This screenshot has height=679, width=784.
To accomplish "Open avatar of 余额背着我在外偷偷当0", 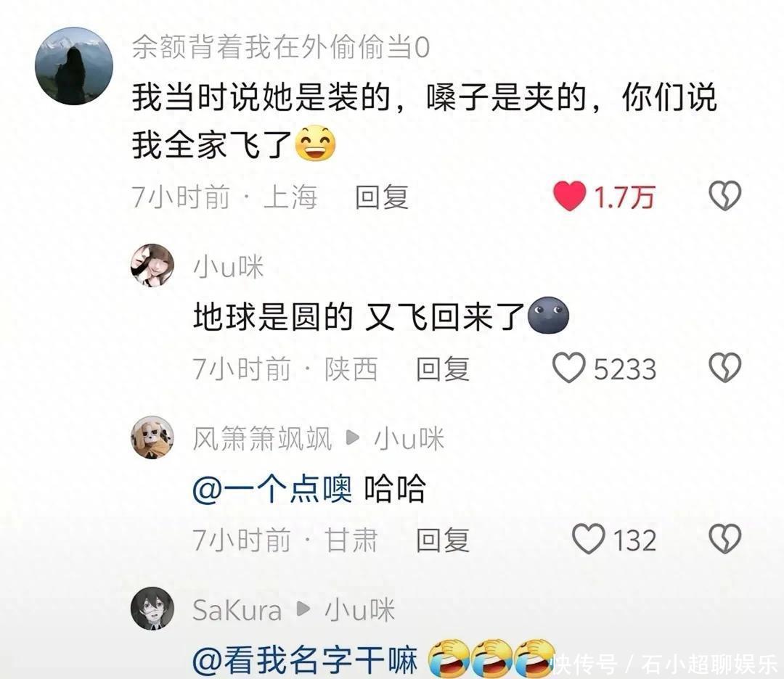I will [x=74, y=66].
